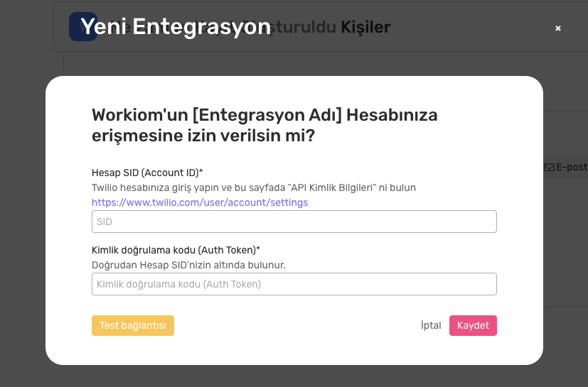Click the Yeni Entegrasyon title text
588x387 pixels.
click(176, 26)
